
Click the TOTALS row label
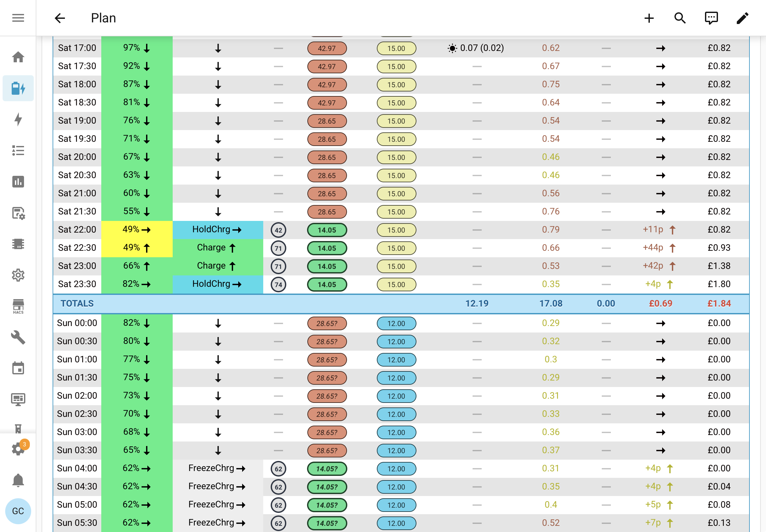[x=77, y=303]
